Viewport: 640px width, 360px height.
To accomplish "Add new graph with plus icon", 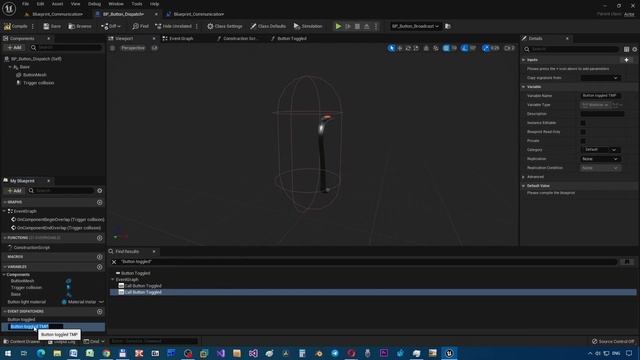I will point(100,202).
